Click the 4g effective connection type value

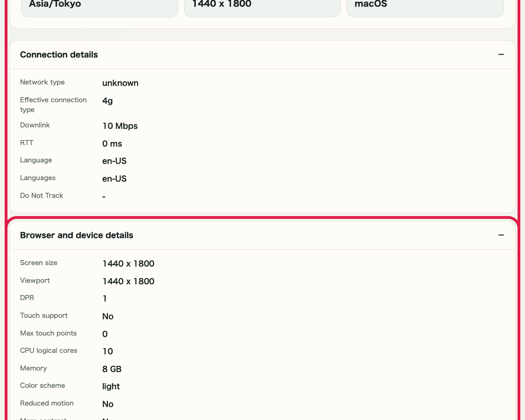tap(107, 101)
